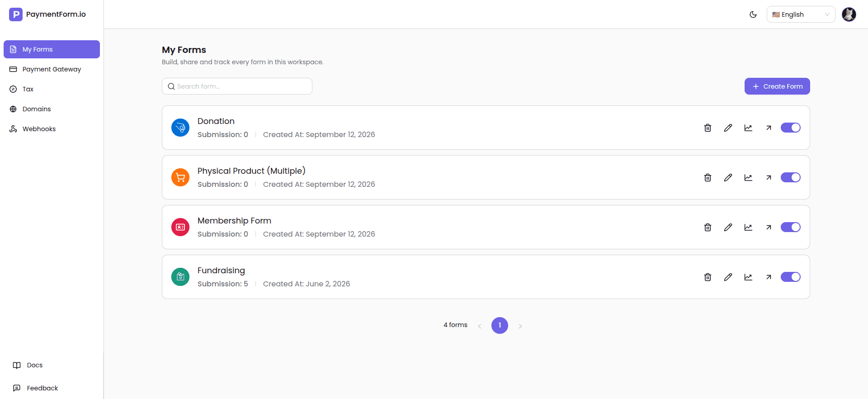Edit the Fundraising form
The image size is (868, 399).
[728, 277]
